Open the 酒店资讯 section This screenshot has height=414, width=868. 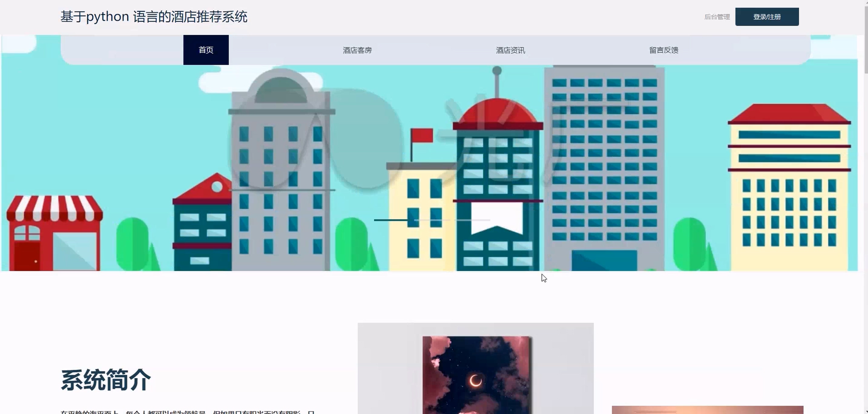[511, 50]
